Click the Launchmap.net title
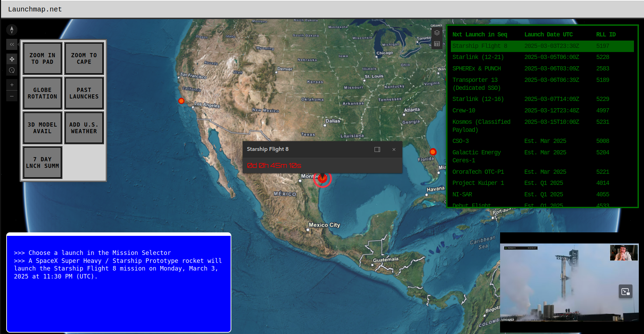The width and height of the screenshot is (644, 334). click(x=35, y=9)
